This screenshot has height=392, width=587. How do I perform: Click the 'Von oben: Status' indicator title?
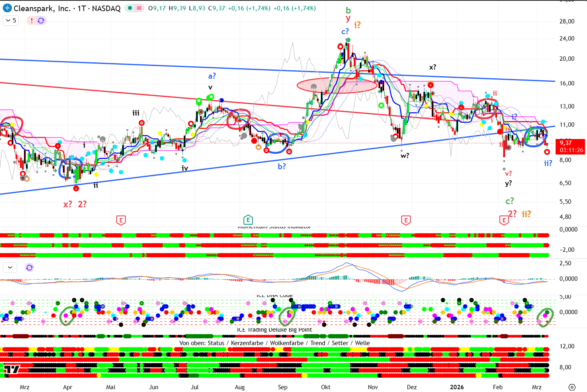click(202, 343)
